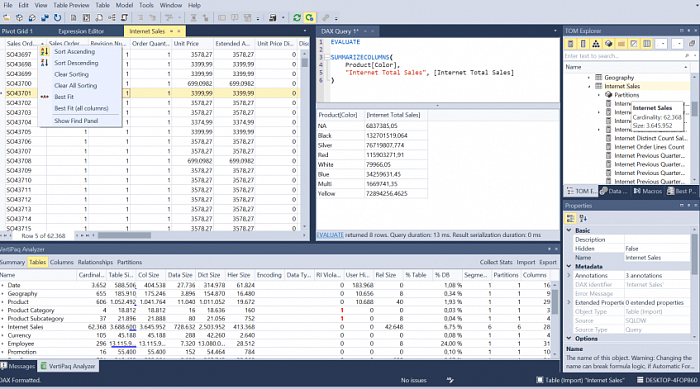The height and width of the screenshot is (389, 700).
Task: Toggle hidden objects icon in TOM Explorer toolbar
Action: (634, 44)
